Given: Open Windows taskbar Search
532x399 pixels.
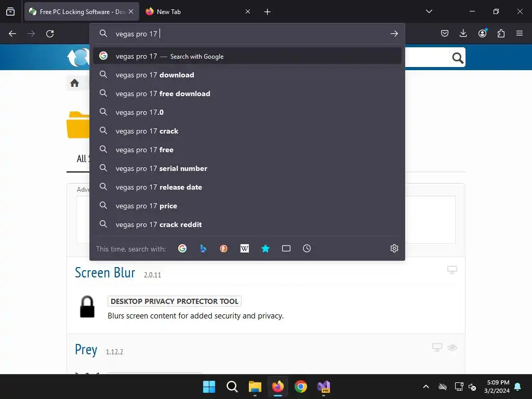Looking at the screenshot, I should (x=232, y=387).
